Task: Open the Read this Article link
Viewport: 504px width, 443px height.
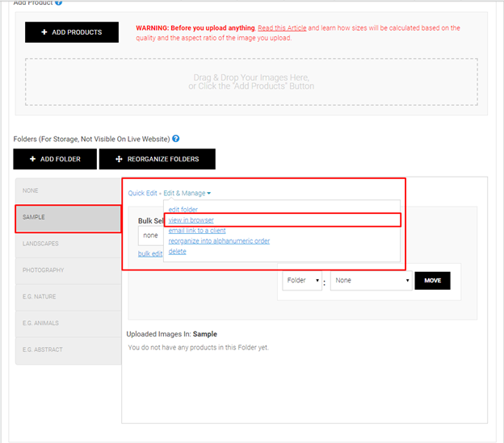Action: [x=282, y=28]
